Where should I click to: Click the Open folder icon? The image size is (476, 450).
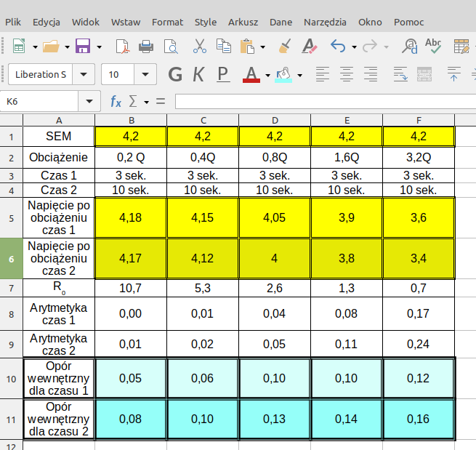51,47
